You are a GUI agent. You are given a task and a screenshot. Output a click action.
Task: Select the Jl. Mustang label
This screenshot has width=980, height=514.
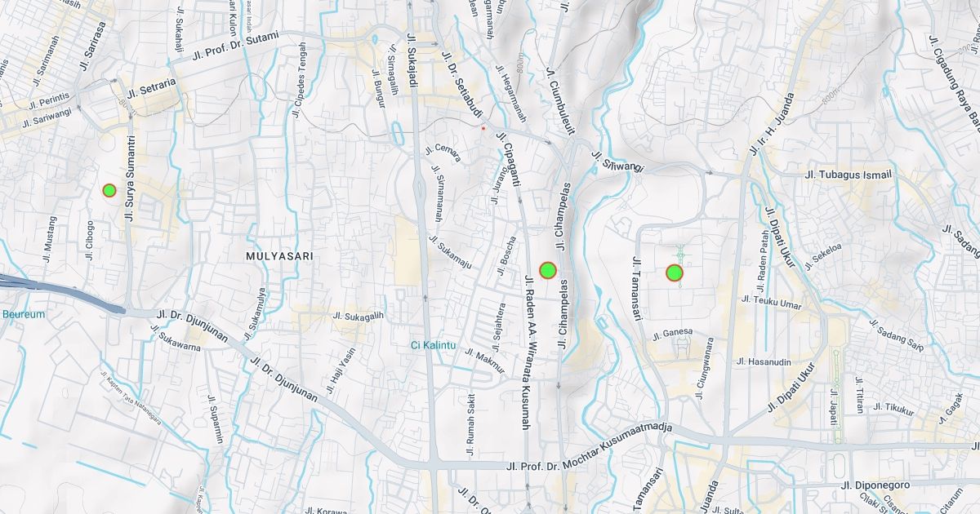(x=49, y=238)
